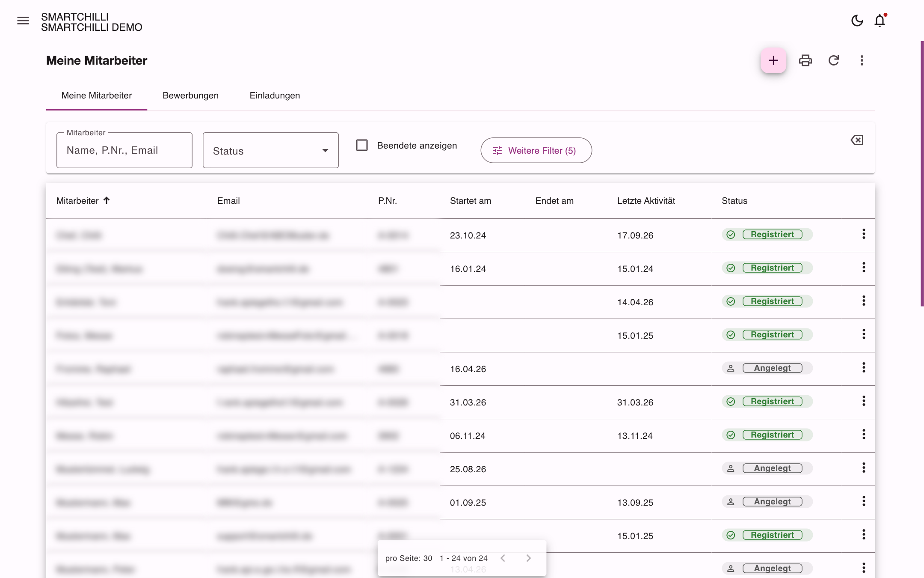Sort by Status column header
Image resolution: width=924 pixels, height=578 pixels.
click(734, 201)
